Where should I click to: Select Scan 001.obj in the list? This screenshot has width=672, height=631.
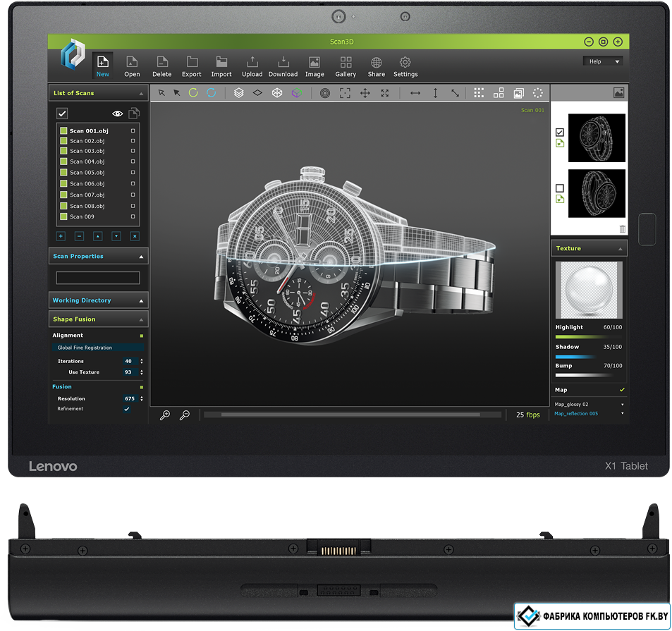(89, 131)
